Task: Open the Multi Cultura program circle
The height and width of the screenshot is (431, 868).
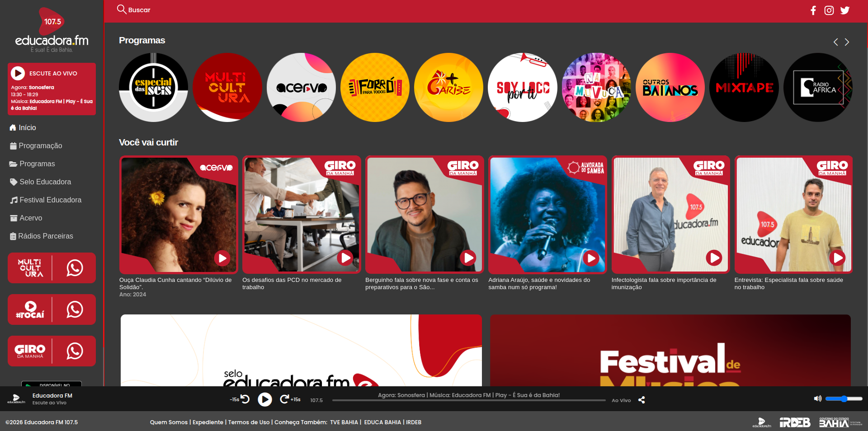Action: click(227, 87)
